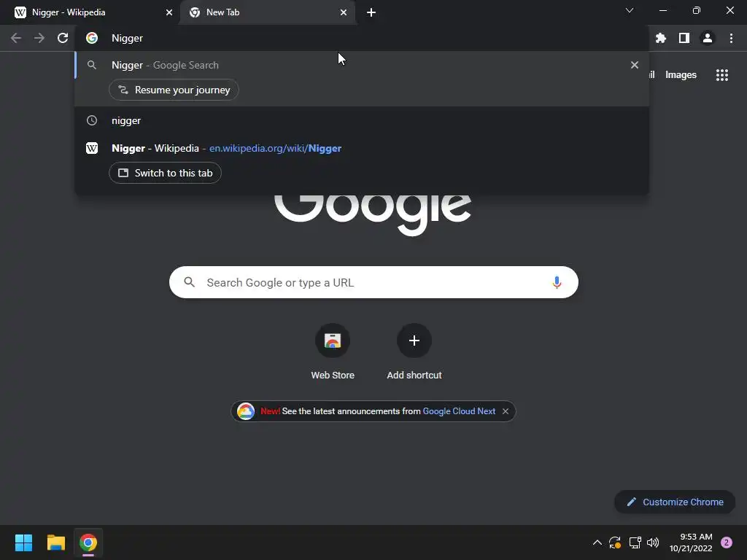Focus the address bar text field
This screenshot has width=747, height=560.
[362, 38]
